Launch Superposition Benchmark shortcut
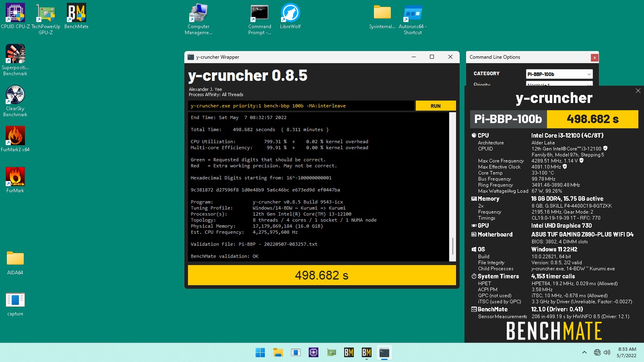 15,60
